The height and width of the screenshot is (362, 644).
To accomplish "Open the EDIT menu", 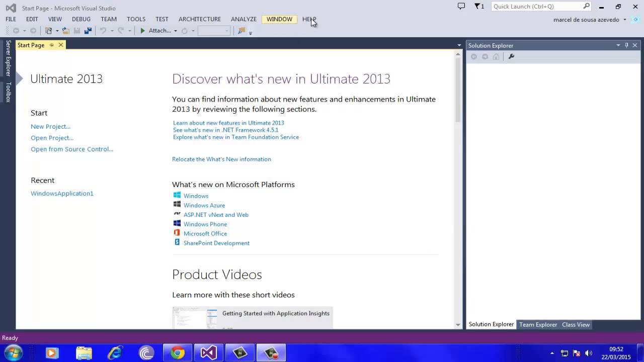I will (x=32, y=19).
